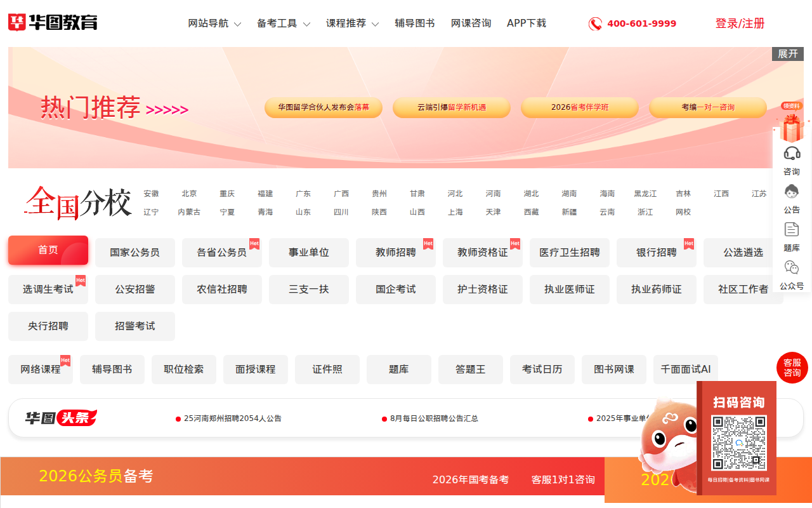Click the 图书网课 button
The height and width of the screenshot is (508, 812).
(x=614, y=370)
